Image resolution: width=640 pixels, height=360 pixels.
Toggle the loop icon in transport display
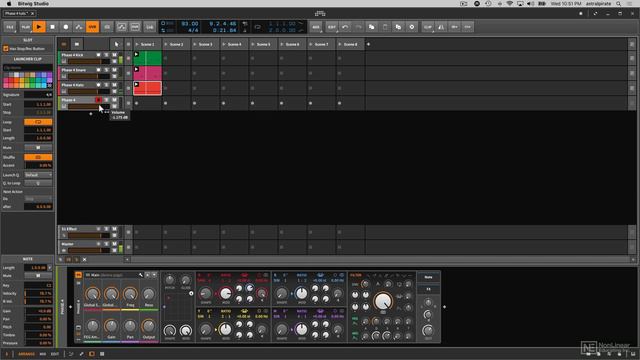pos(258,27)
